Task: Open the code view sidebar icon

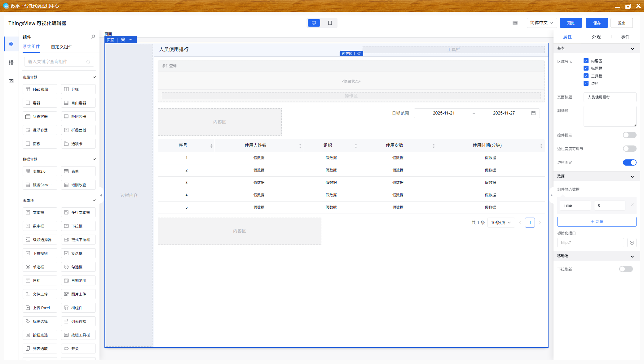Action: point(11,81)
